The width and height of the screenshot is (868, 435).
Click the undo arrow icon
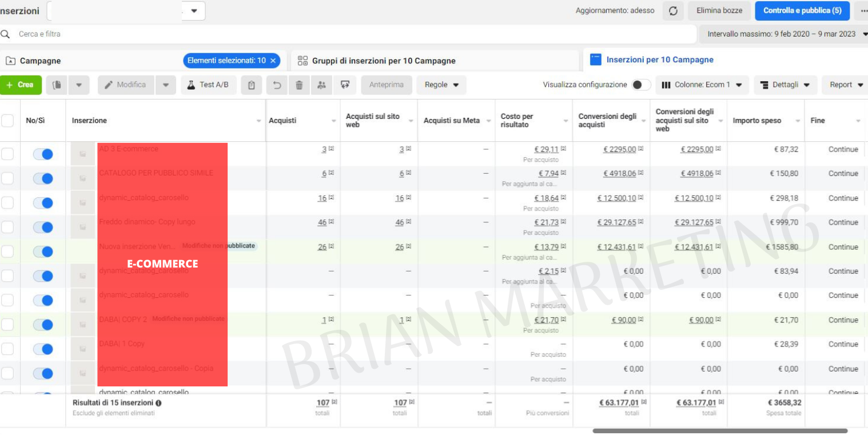coord(277,85)
